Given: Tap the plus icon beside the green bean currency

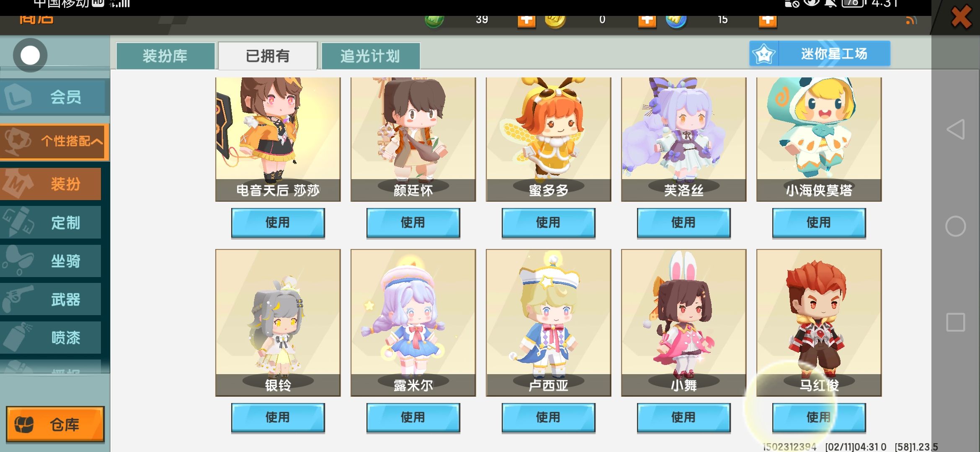Looking at the screenshot, I should [526, 21].
